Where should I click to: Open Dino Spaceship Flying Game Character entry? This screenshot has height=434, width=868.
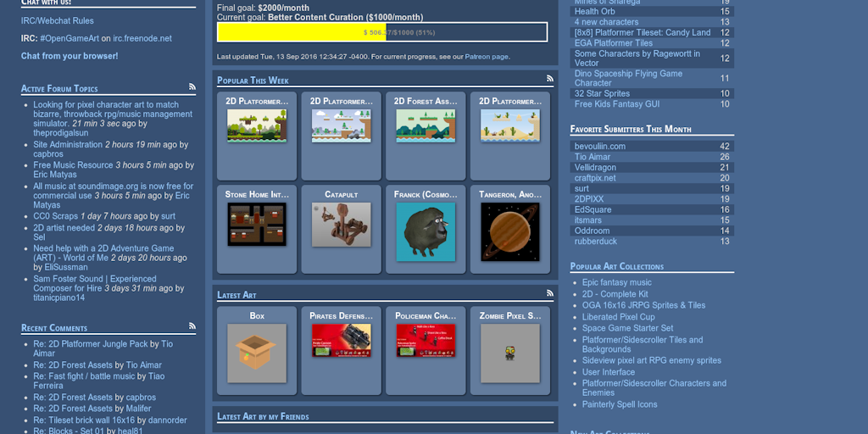pyautogui.click(x=628, y=78)
